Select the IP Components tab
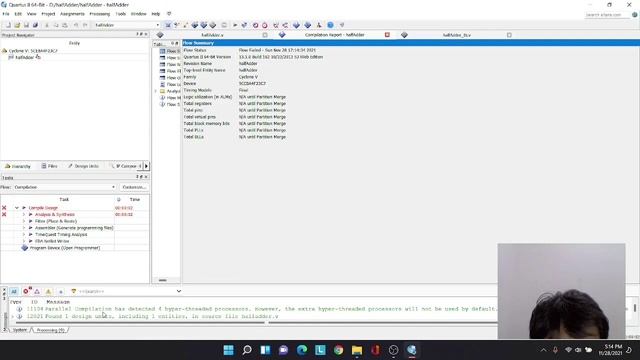Image resolution: width=640 pixels, height=360 pixels. pos(125,166)
